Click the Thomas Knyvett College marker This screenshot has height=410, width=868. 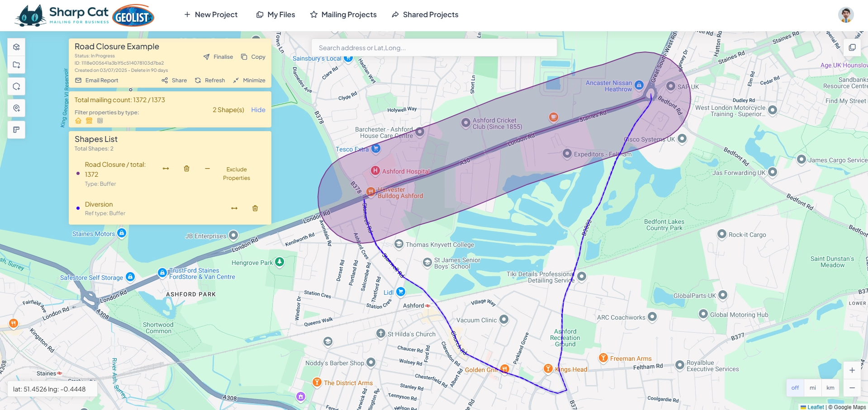[x=398, y=244]
